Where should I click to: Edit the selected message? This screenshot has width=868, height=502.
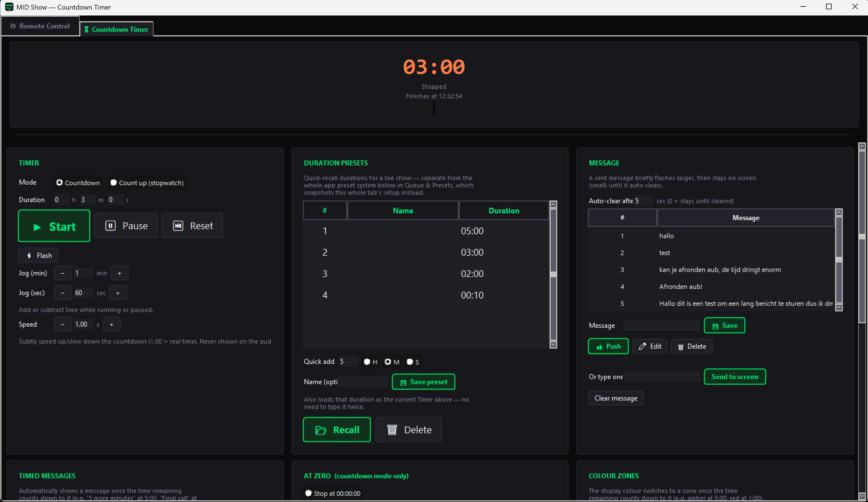coord(650,346)
